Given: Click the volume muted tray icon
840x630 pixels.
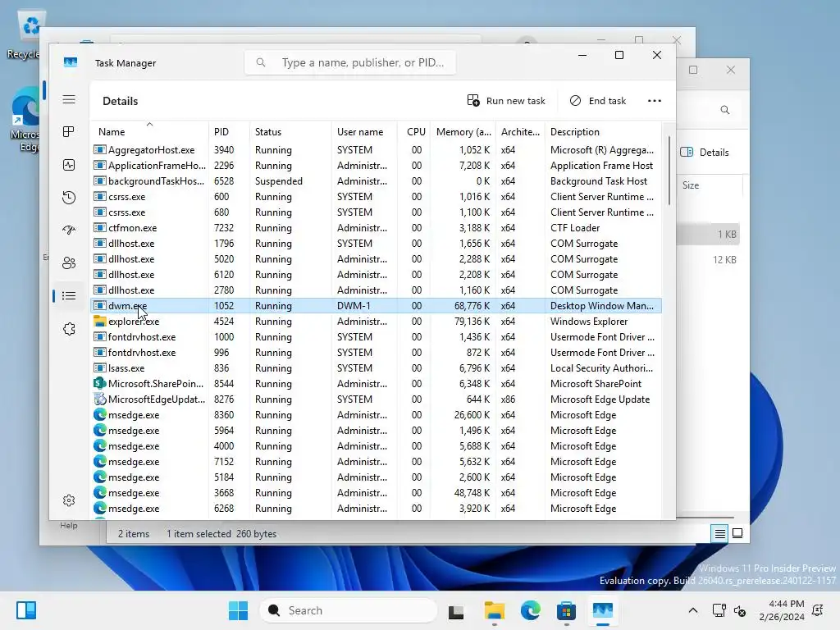Looking at the screenshot, I should point(740,610).
